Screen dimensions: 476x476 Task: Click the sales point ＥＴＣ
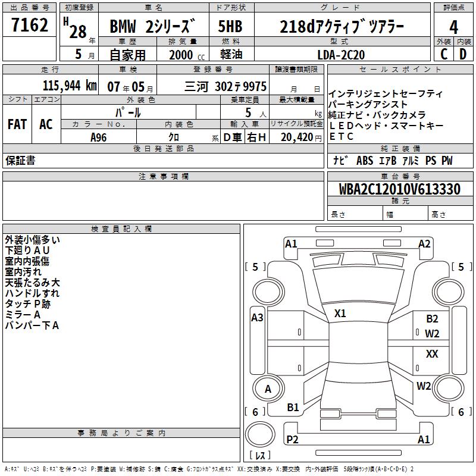coord(341,136)
